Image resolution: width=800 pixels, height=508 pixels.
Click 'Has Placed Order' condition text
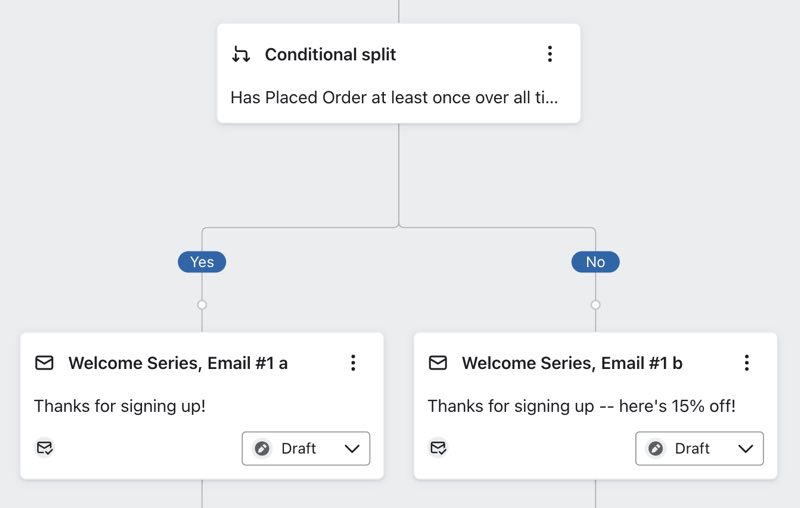coord(394,98)
